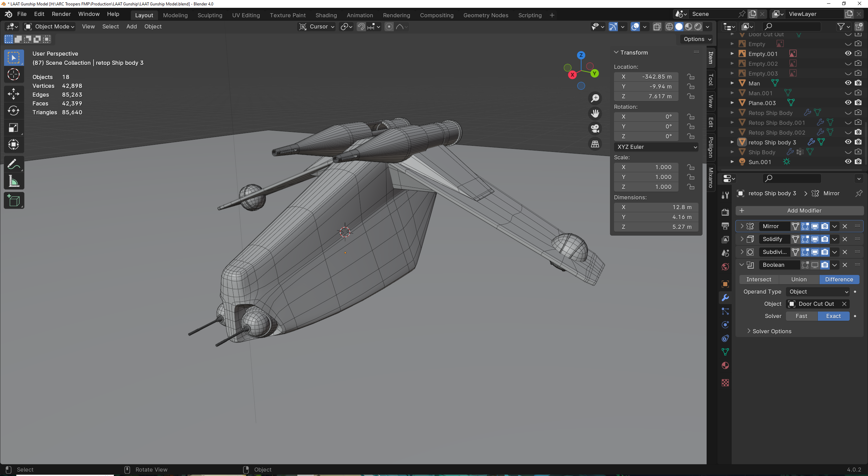Switch perspective/orthographic grid icon
Image resolution: width=868 pixels, height=476 pixels.
pos(595,144)
